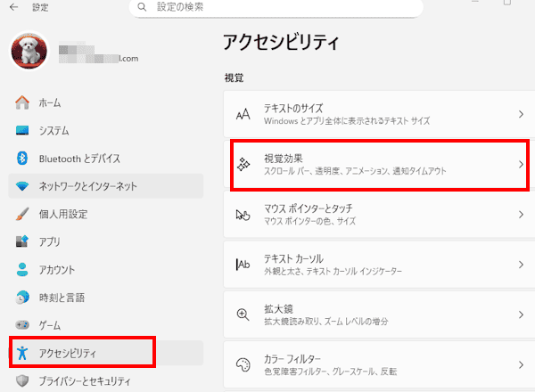
Task: Click the テキスト カーソル Ab icon
Action: pyautogui.click(x=243, y=265)
